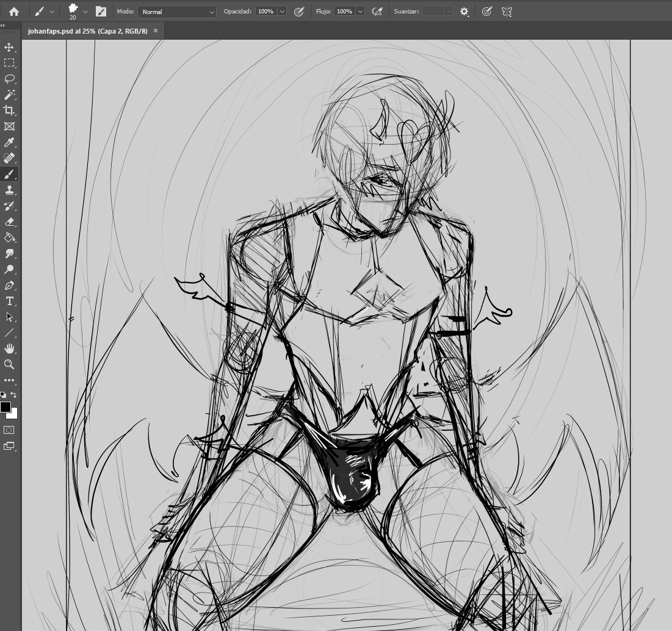Select the Rectangular Marquee tool

(x=9, y=63)
